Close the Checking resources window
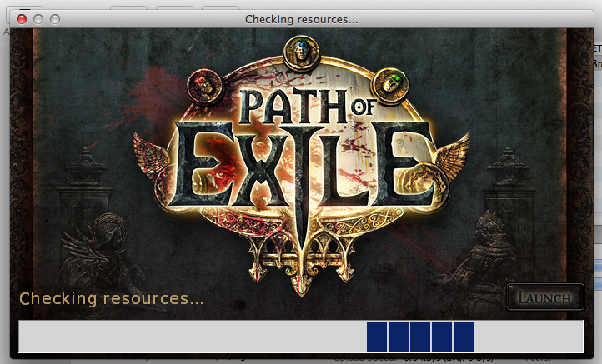The width and height of the screenshot is (602, 364). (x=22, y=19)
